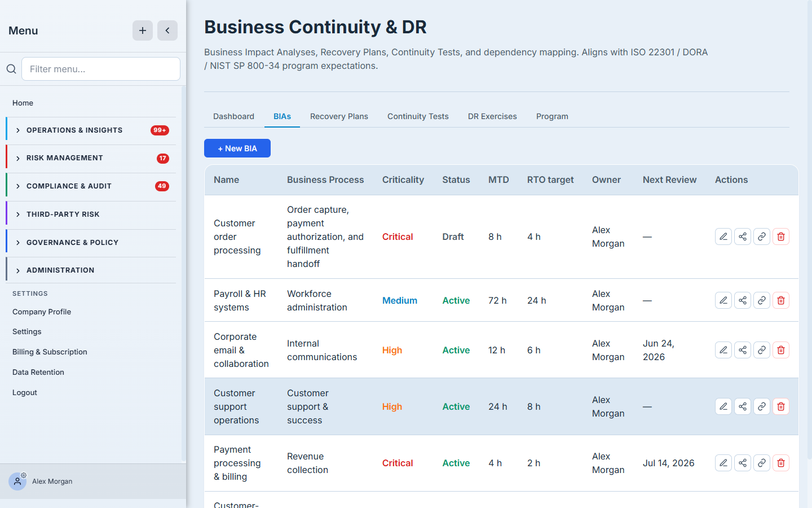Click the Criticality column header
Image resolution: width=812 pixels, height=508 pixels.
[403, 179]
